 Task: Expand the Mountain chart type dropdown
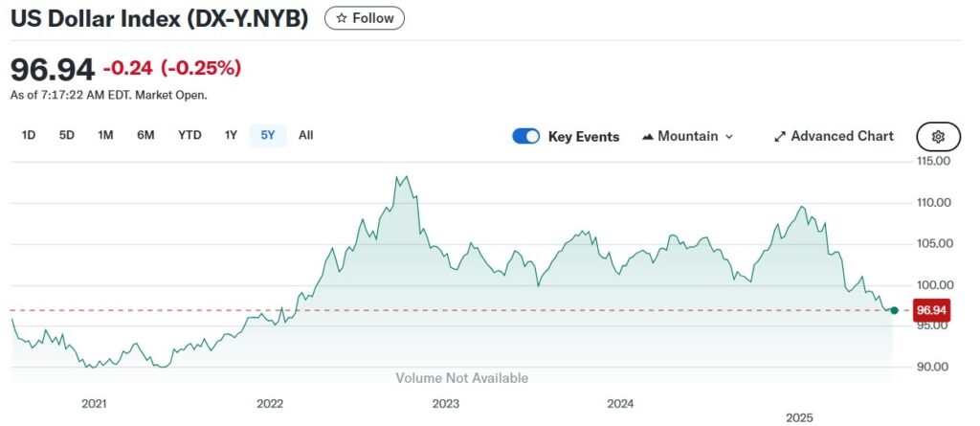click(729, 137)
